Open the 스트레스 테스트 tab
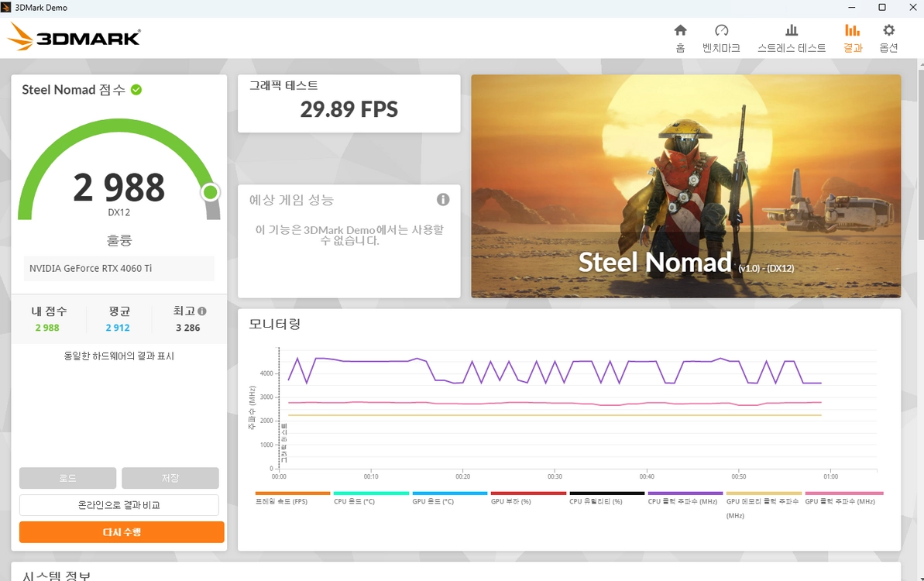 click(x=792, y=38)
